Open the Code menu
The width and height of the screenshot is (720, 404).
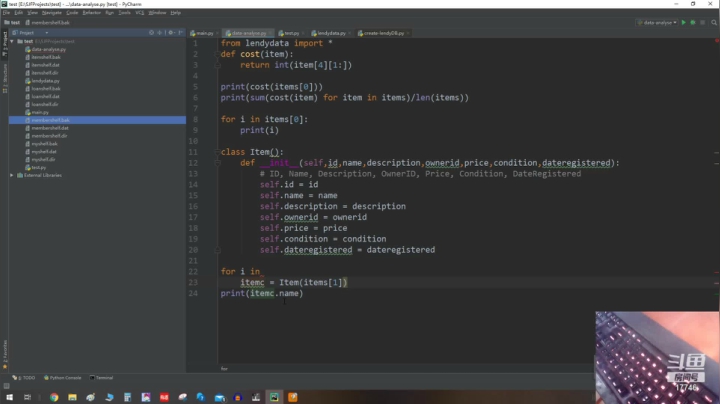[72, 13]
